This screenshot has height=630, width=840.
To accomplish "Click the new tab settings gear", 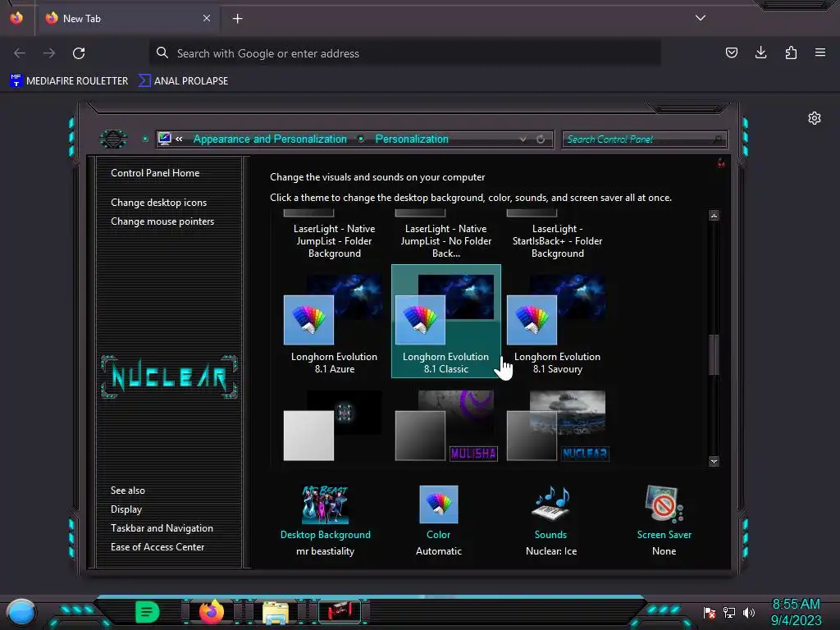I will [815, 118].
